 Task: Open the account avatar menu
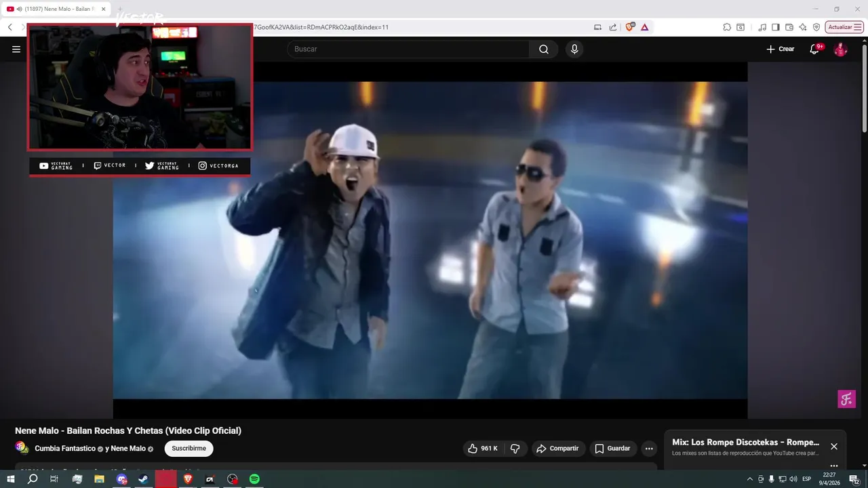pos(840,49)
